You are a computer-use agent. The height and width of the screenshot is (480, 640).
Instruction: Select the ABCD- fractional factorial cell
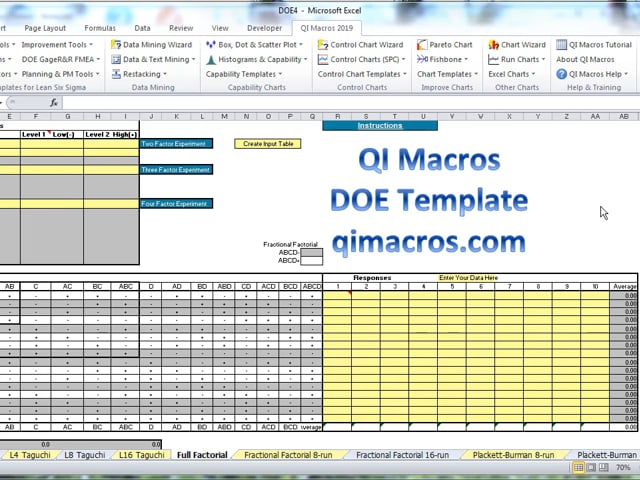311,253
